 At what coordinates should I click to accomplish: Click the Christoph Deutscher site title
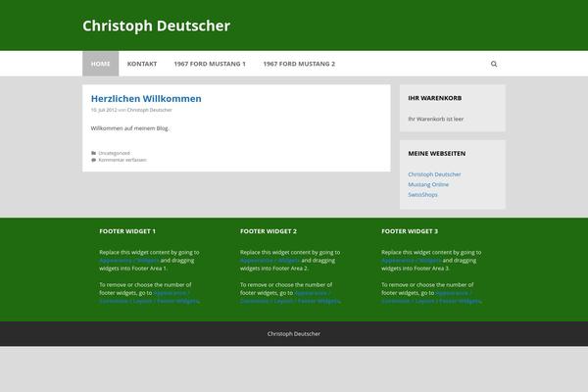(156, 25)
